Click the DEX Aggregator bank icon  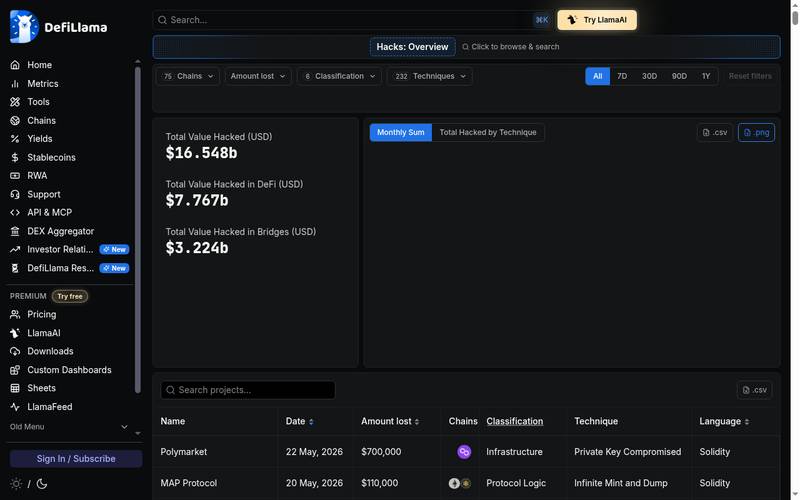pos(15,231)
